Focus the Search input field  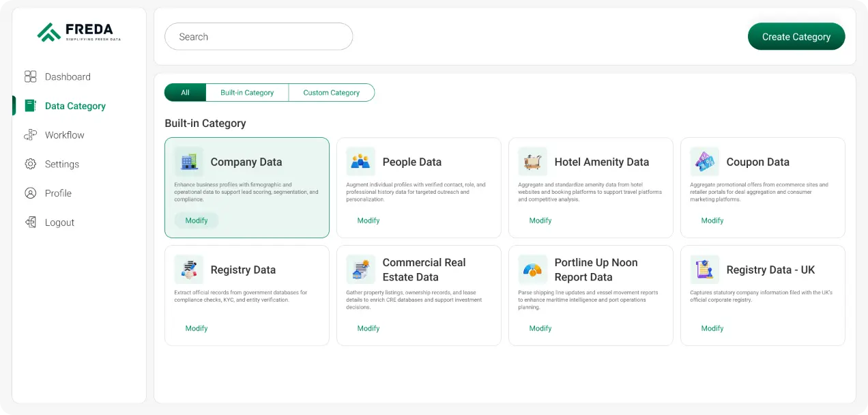point(259,37)
